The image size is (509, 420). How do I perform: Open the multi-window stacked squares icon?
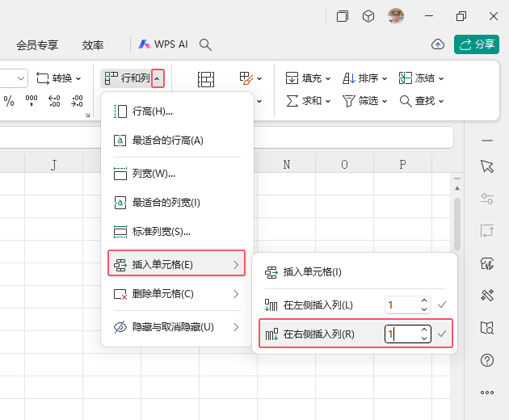click(x=343, y=16)
